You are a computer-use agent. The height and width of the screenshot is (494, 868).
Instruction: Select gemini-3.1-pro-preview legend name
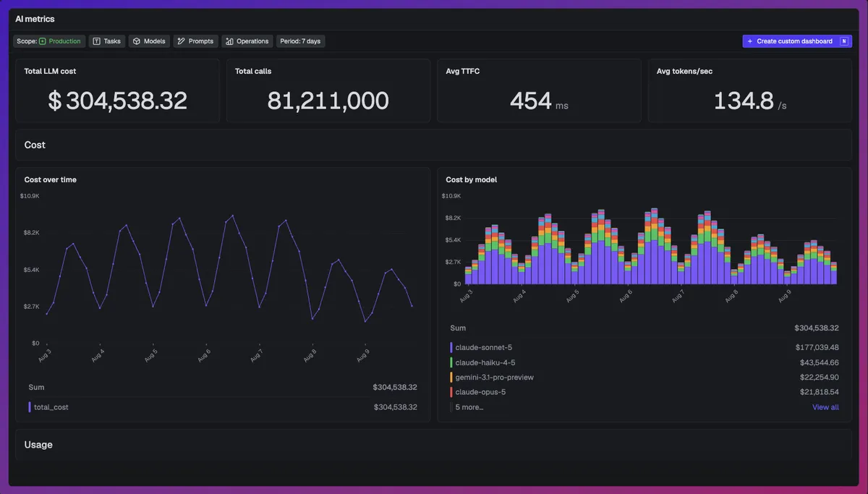pyautogui.click(x=495, y=378)
